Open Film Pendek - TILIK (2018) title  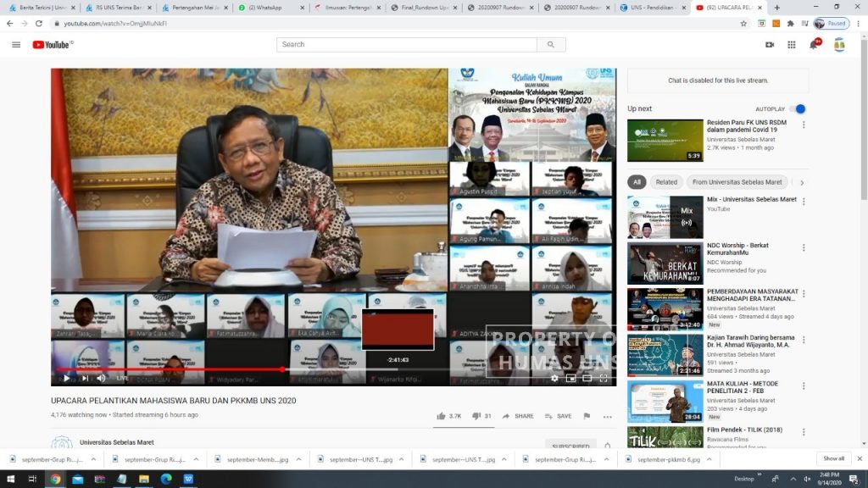744,430
